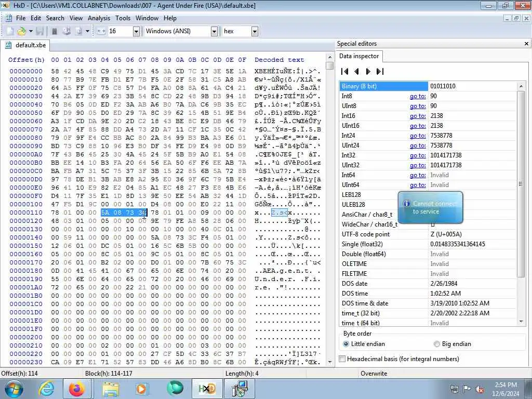
Task: Open the bytes per row dropdown
Action: 136,31
